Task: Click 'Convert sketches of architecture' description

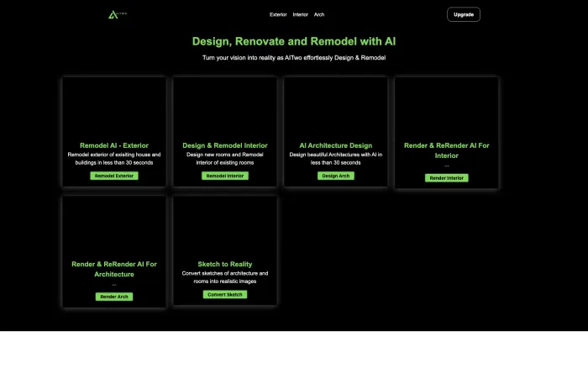Action: coord(225,277)
